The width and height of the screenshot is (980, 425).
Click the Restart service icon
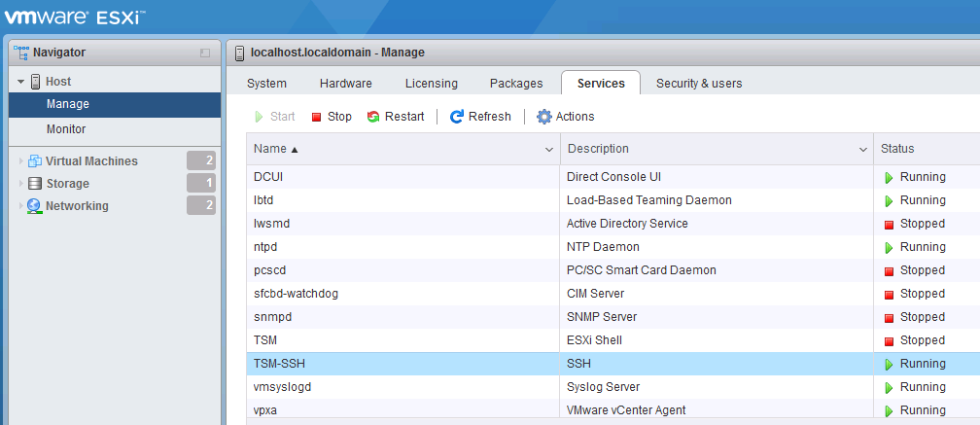point(373,117)
